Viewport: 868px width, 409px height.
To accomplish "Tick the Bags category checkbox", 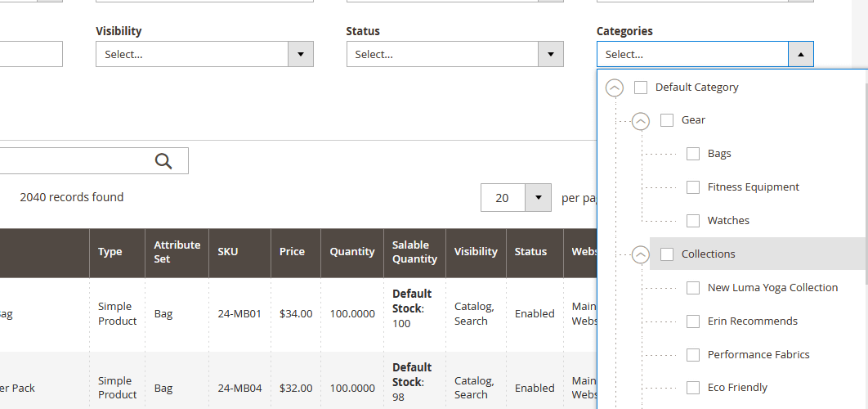I will (693, 154).
